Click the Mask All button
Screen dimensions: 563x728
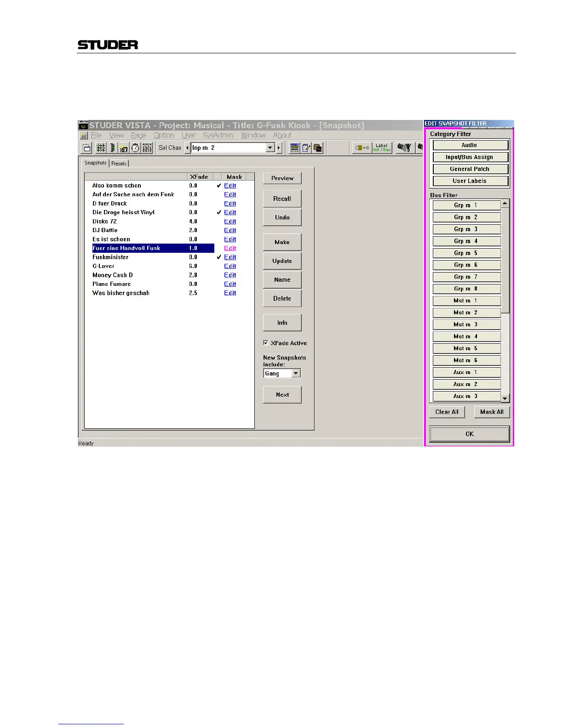pyautogui.click(x=492, y=412)
